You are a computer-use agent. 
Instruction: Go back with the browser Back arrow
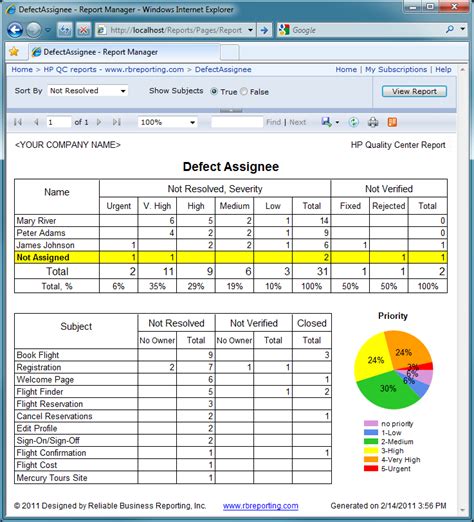pyautogui.click(x=15, y=30)
